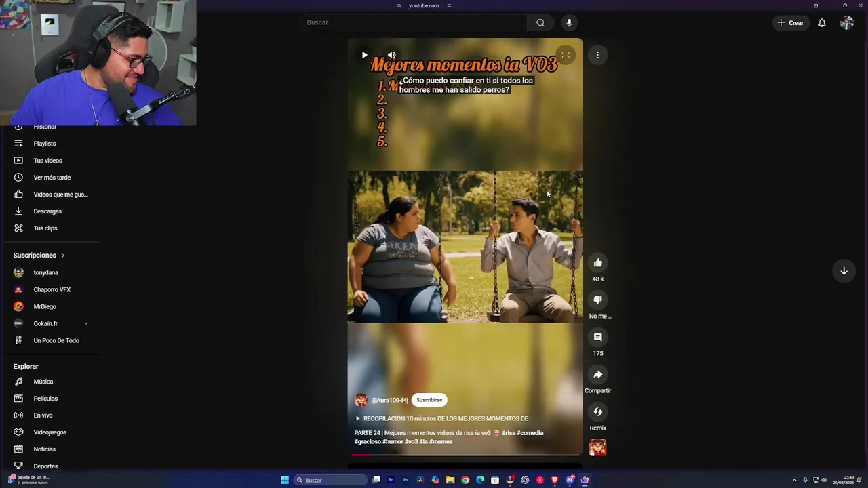Show hidden icons with the tray chevron

pos(794,480)
